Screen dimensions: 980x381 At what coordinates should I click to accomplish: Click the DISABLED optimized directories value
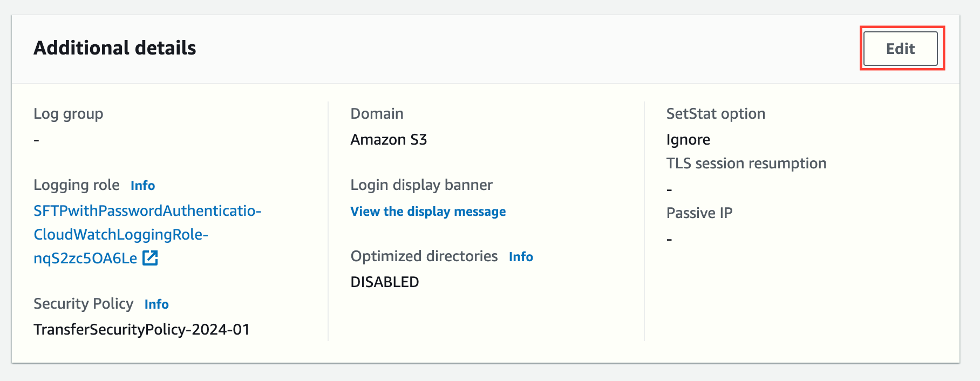coord(385,282)
